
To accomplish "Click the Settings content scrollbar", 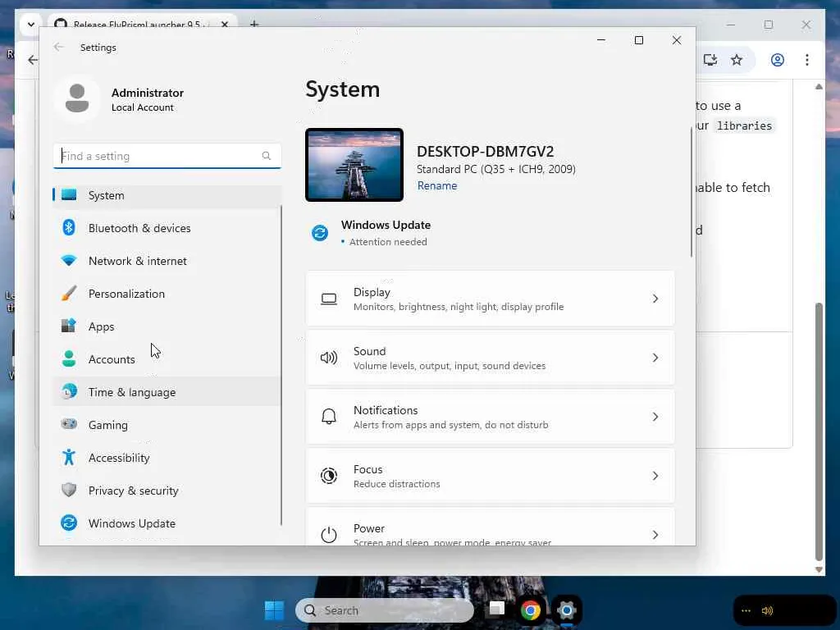I will pos(691,193).
